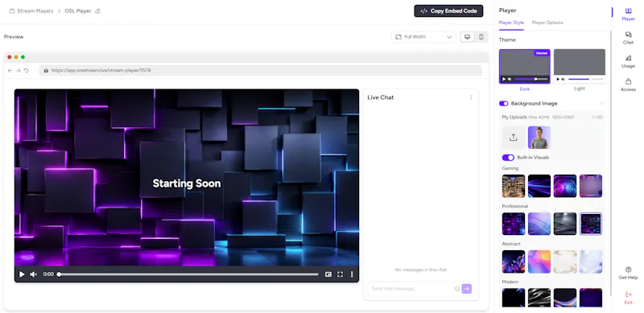Viewport: 644px width, 313px height.
Task: Open the Usage section in right sidebar
Action: [628, 61]
